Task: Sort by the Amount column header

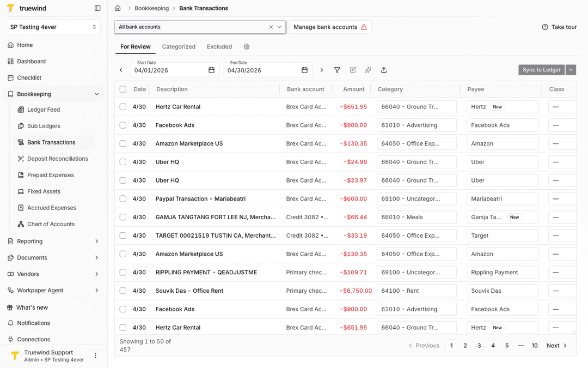Action: click(x=354, y=89)
